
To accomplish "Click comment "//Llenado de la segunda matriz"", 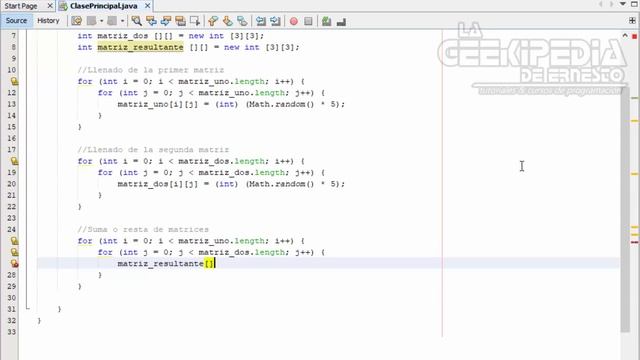I will 153,150.
